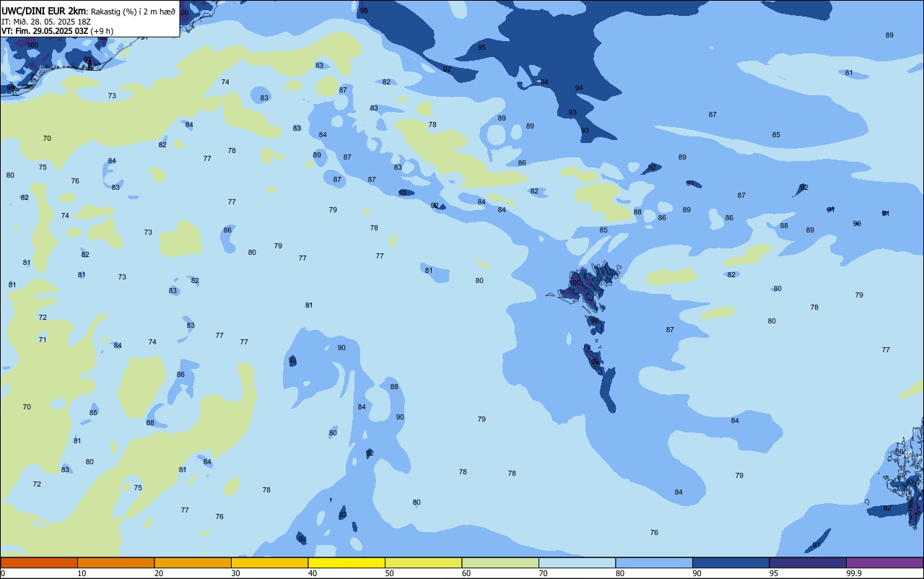Click the humidity value '71' on the map
The width and height of the screenshot is (924, 579).
pyautogui.click(x=43, y=339)
